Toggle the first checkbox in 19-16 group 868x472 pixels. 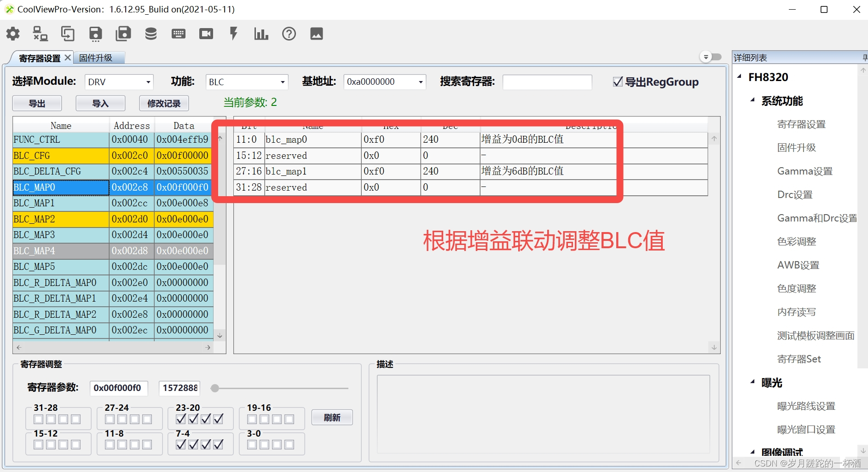pos(252,419)
